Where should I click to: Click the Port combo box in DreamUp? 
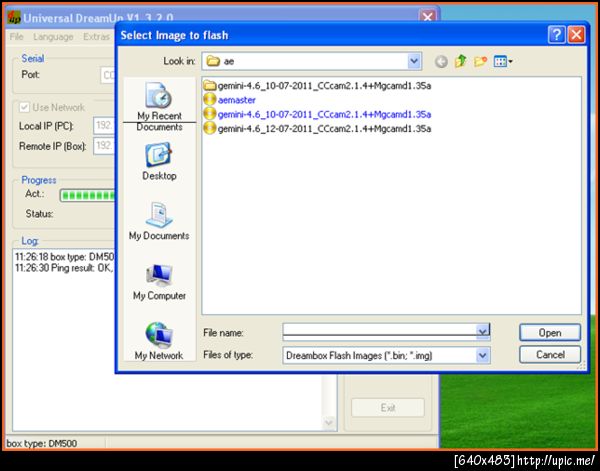108,75
